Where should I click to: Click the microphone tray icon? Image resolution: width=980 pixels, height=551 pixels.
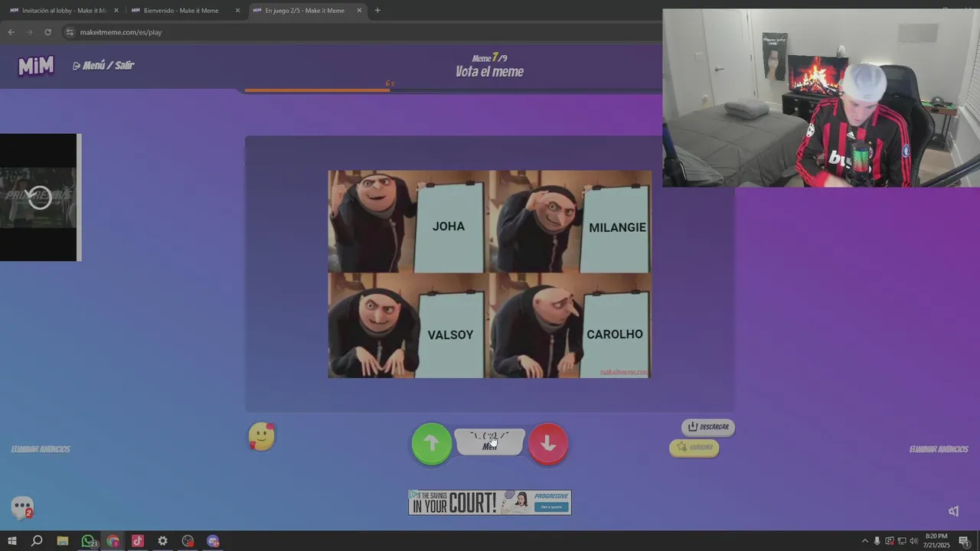point(877,541)
